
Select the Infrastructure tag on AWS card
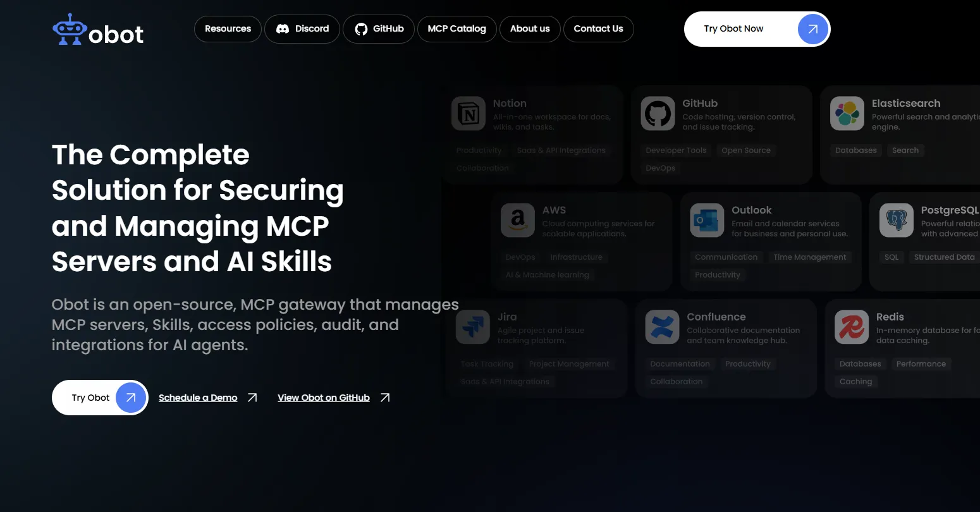[x=577, y=257]
